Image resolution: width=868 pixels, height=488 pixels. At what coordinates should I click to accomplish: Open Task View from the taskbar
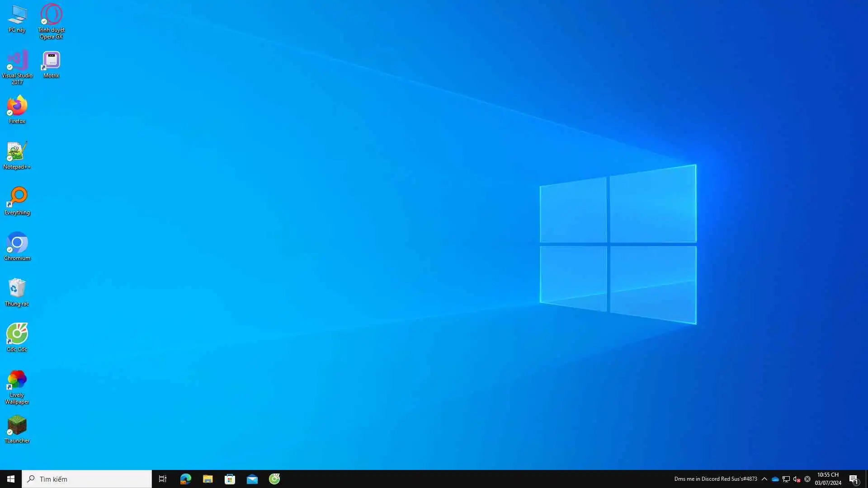163,479
